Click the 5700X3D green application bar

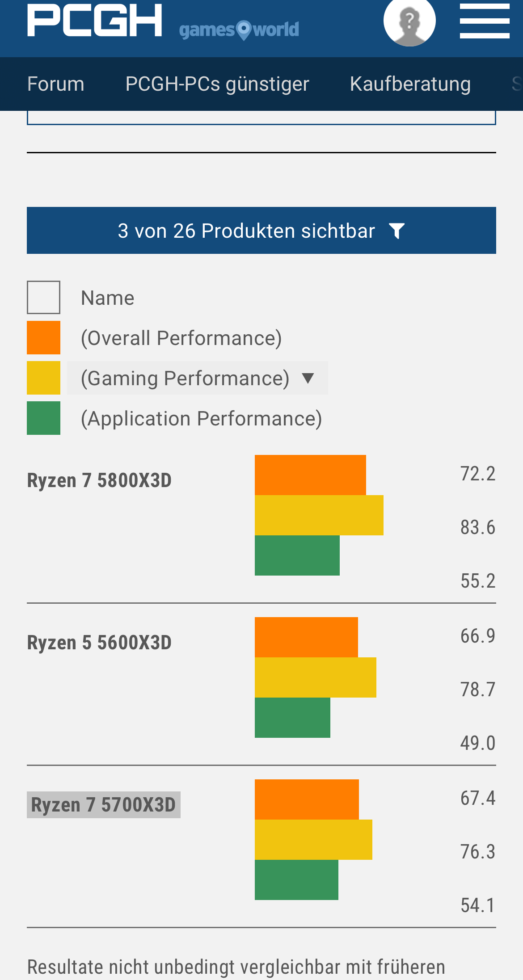(296, 880)
